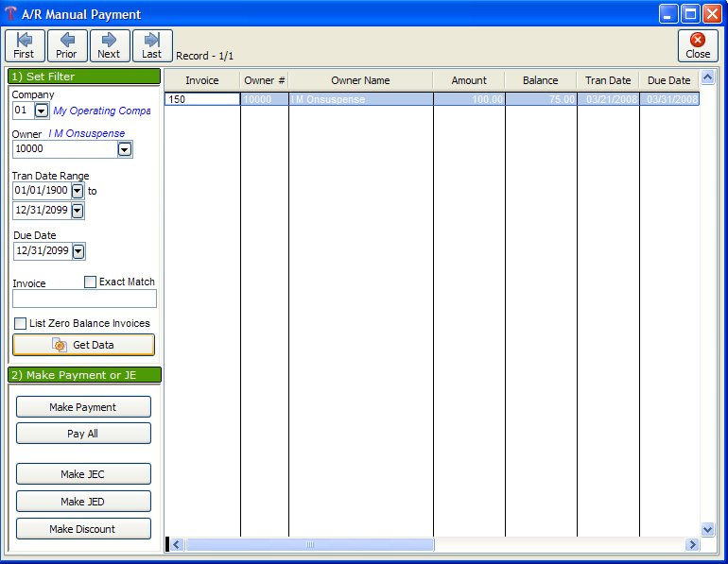Jump to the Last record

point(152,46)
